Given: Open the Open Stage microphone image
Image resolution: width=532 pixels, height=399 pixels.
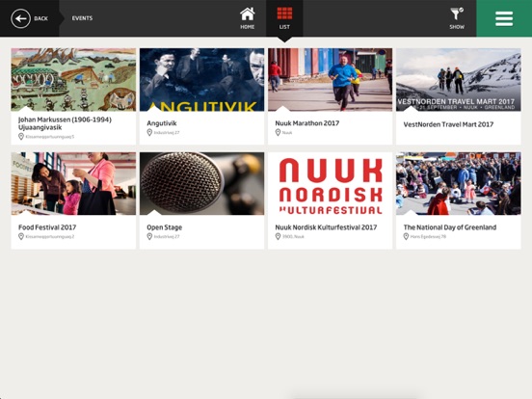Looking at the screenshot, I should coord(201,183).
